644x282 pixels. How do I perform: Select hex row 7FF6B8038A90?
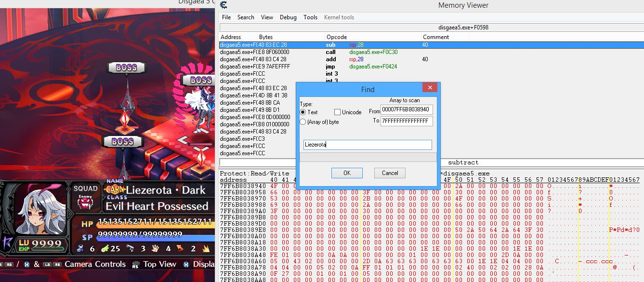pos(430,274)
